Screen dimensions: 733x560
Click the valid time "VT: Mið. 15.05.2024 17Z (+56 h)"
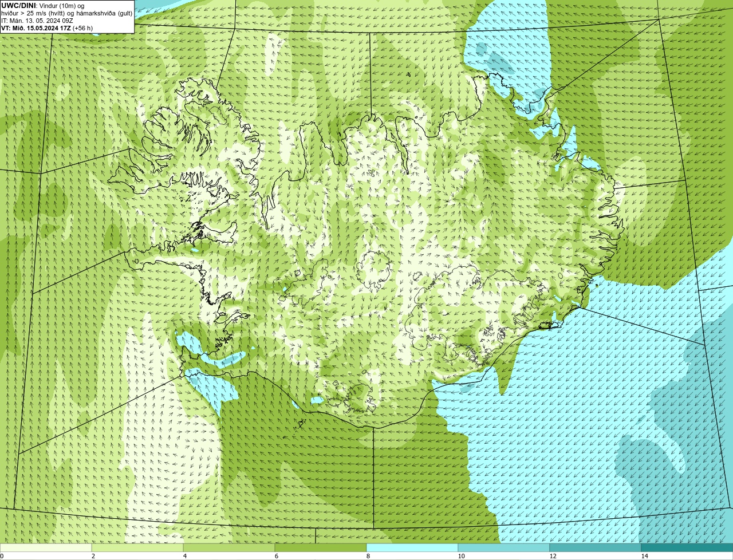pos(47,27)
